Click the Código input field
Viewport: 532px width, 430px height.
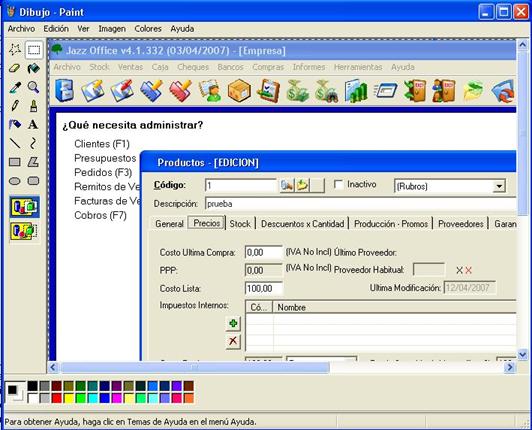[241, 186]
